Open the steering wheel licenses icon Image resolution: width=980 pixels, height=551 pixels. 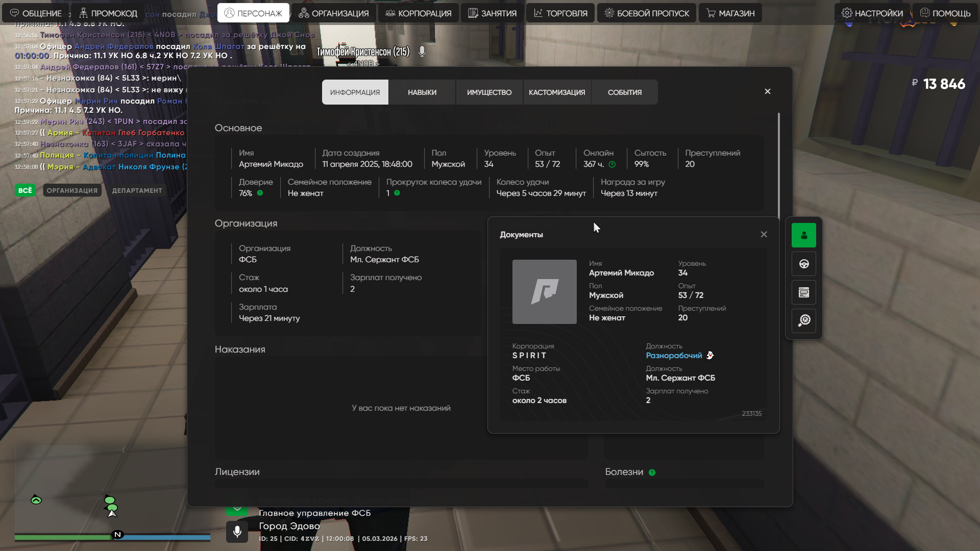pos(803,264)
